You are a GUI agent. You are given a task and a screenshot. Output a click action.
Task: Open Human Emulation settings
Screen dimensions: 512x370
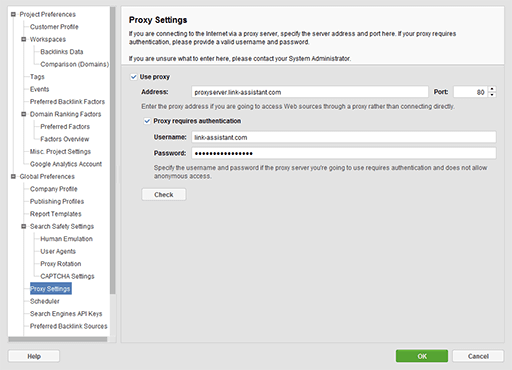tap(66, 239)
